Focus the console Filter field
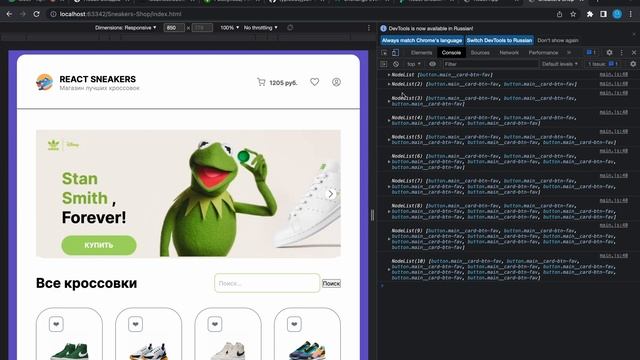The image size is (640, 360). [x=490, y=64]
